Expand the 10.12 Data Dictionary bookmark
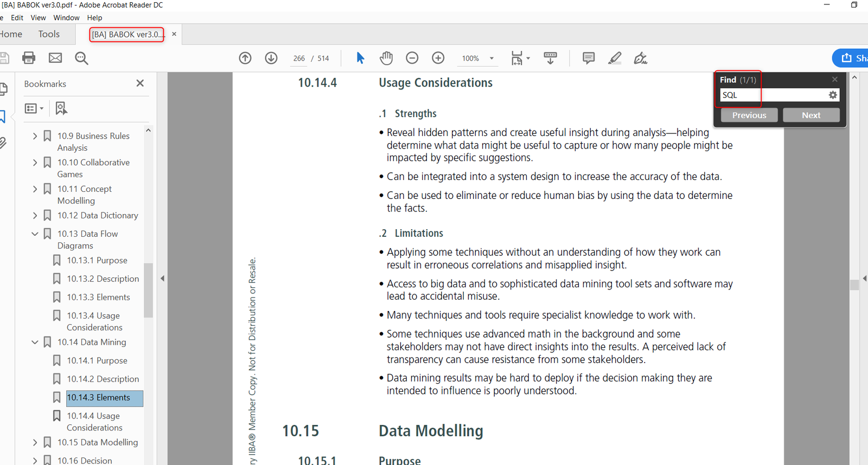 click(x=35, y=216)
